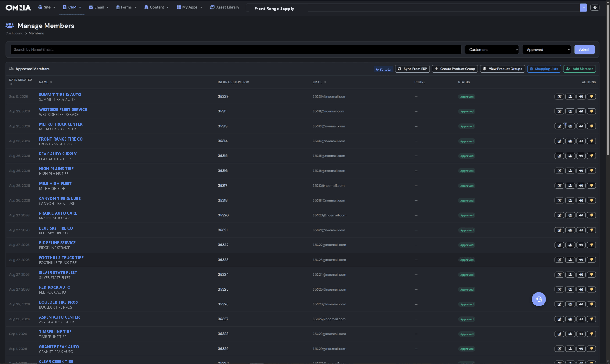This screenshot has width=610, height=364.
Task: Log in as MILE HIGH FLEET
Action: [x=581, y=186]
